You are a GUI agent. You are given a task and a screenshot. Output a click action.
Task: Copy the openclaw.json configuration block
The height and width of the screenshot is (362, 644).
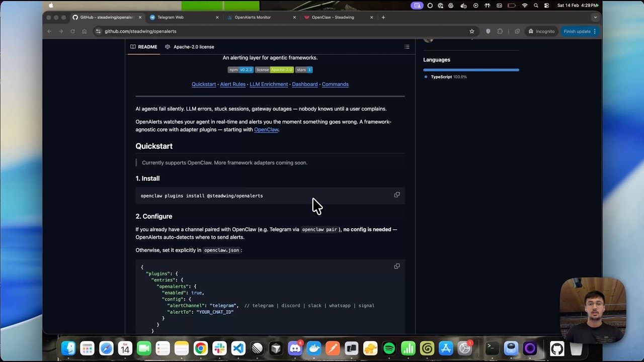[397, 266]
